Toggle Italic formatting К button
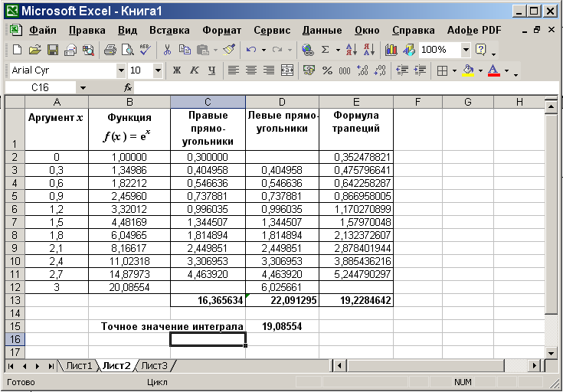Viewport: 563px width, 392px height. [194, 70]
